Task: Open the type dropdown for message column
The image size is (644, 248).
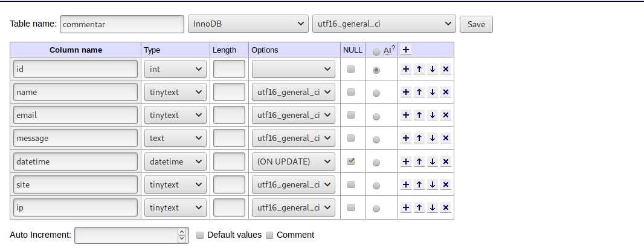Action: (176, 138)
